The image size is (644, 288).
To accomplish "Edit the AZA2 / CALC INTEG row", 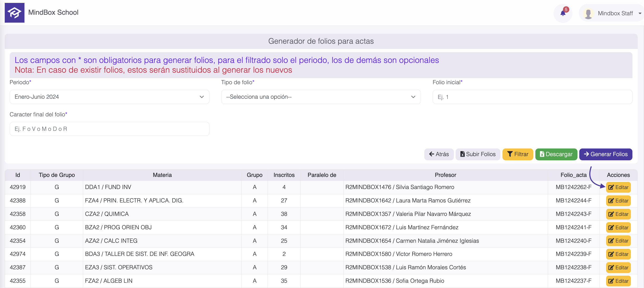I will pyautogui.click(x=618, y=241).
